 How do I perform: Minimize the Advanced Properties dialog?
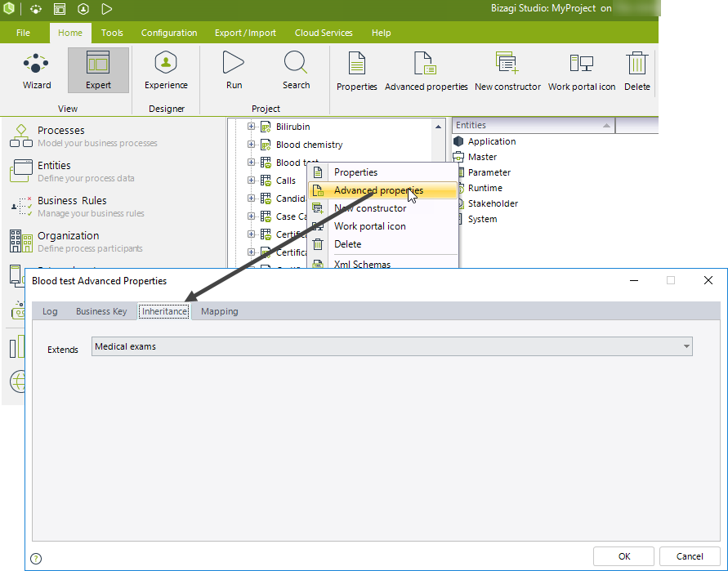point(634,280)
